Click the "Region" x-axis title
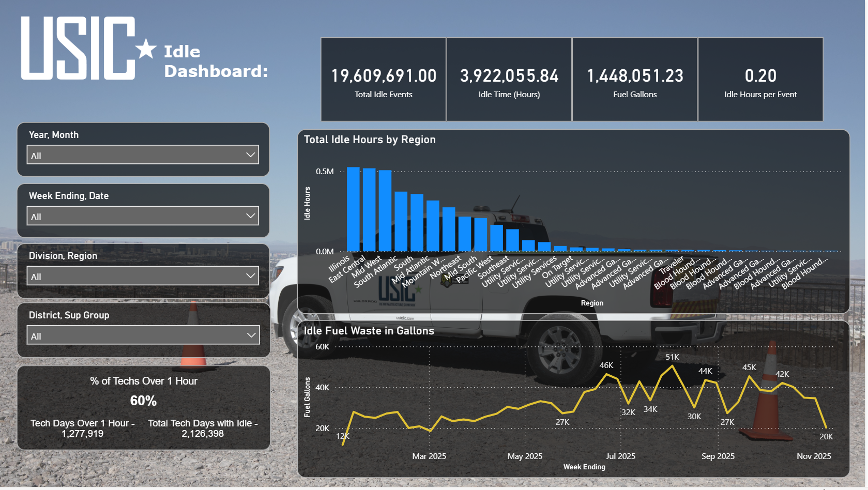The image size is (868, 490). click(x=592, y=303)
